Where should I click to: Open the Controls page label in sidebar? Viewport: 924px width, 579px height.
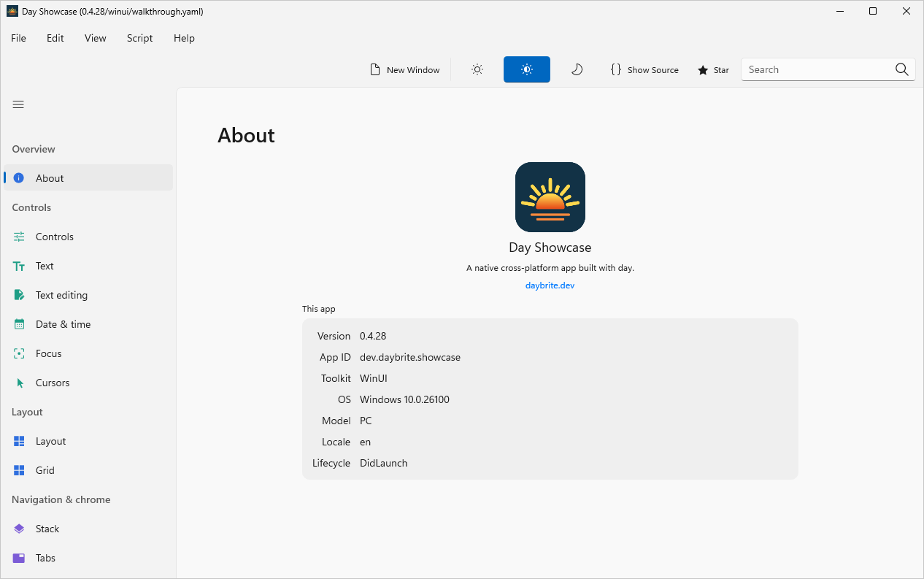pyautogui.click(x=55, y=237)
